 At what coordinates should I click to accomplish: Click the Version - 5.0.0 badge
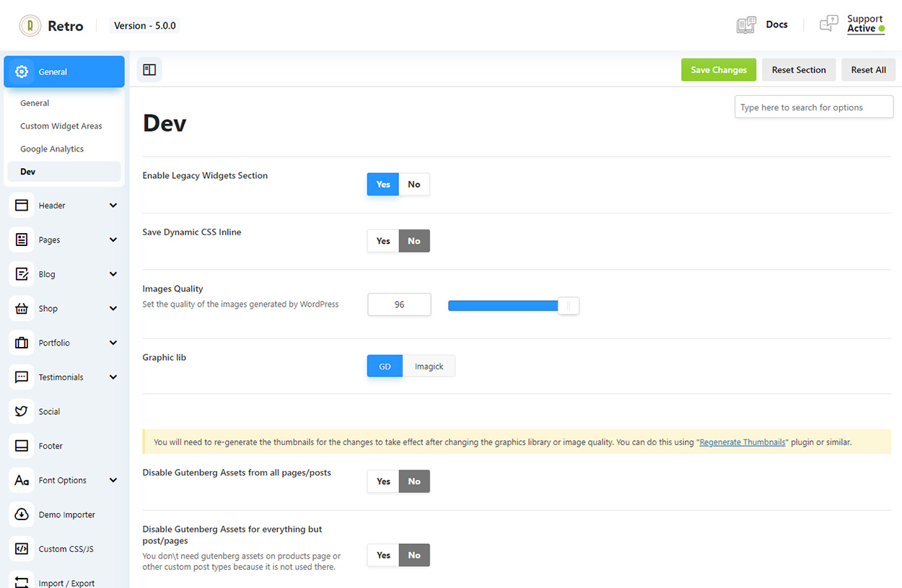tap(145, 25)
